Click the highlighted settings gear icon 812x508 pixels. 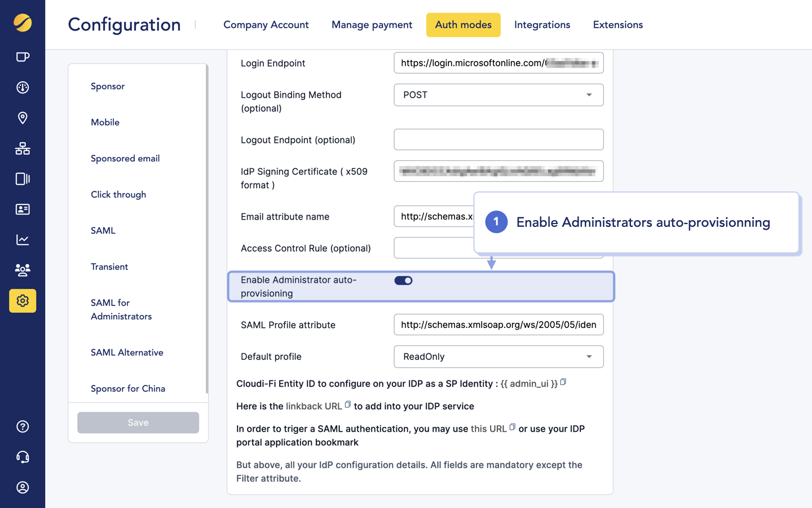(23, 301)
